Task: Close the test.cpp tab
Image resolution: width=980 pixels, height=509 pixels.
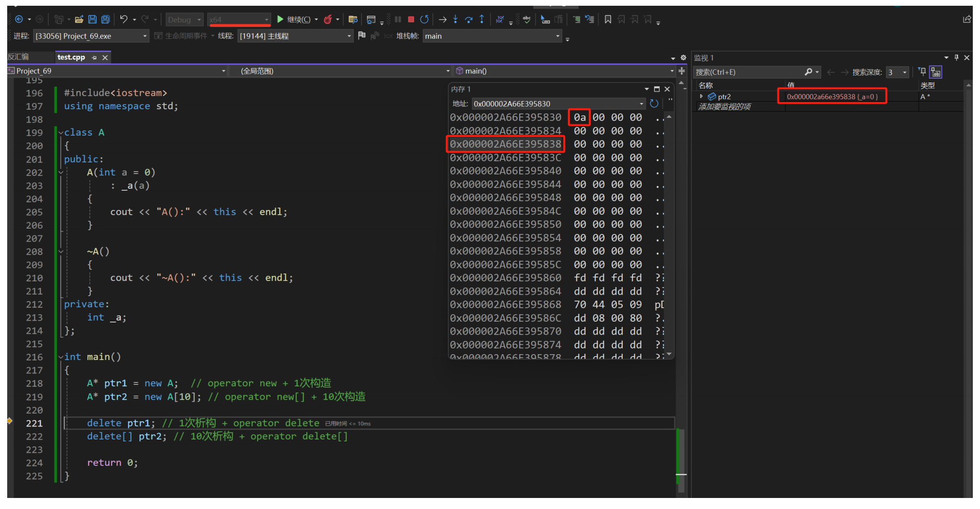Action: [x=105, y=58]
